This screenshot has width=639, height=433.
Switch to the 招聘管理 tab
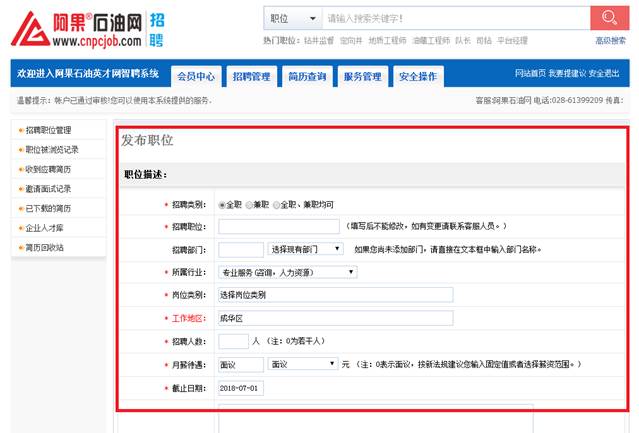click(251, 76)
